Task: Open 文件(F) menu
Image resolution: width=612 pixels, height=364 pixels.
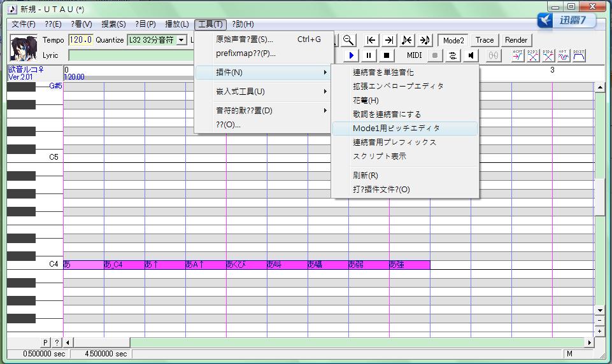Action: coord(24,24)
